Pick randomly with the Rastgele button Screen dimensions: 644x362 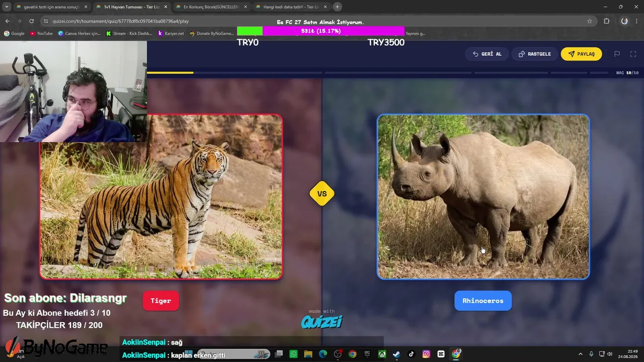pyautogui.click(x=534, y=54)
